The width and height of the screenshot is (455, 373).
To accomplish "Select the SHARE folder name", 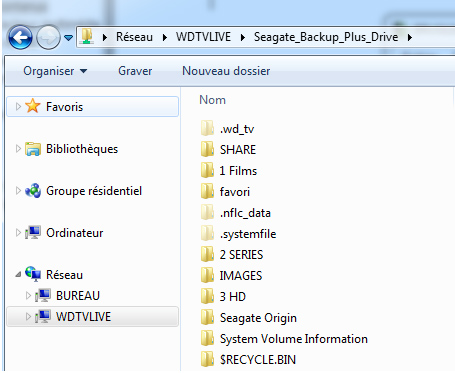I will point(238,150).
